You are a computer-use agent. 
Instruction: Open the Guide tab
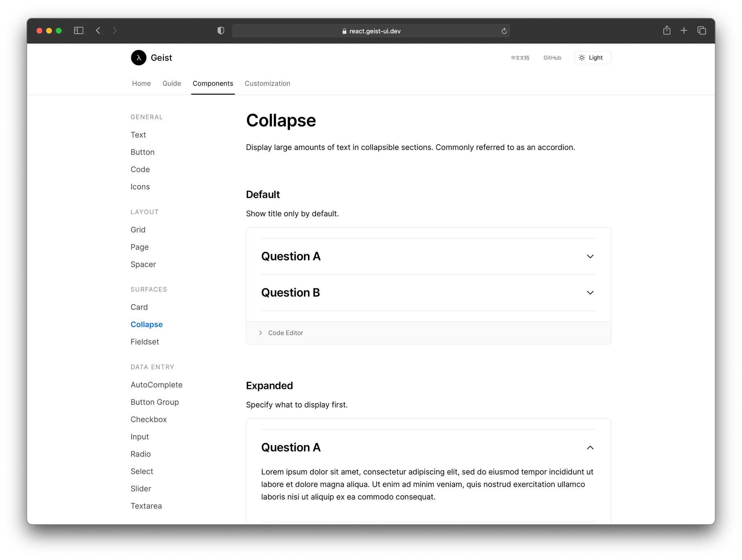coord(172,83)
